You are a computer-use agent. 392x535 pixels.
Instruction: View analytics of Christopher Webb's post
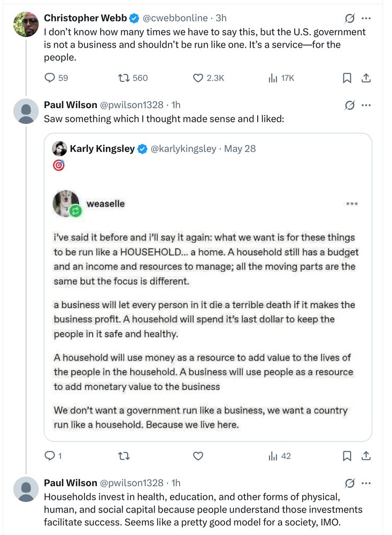tap(273, 78)
